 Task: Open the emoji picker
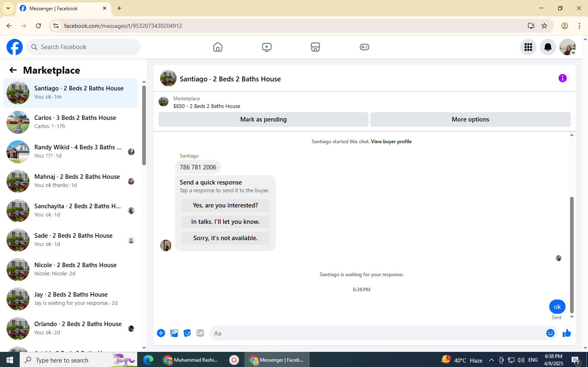(550, 333)
